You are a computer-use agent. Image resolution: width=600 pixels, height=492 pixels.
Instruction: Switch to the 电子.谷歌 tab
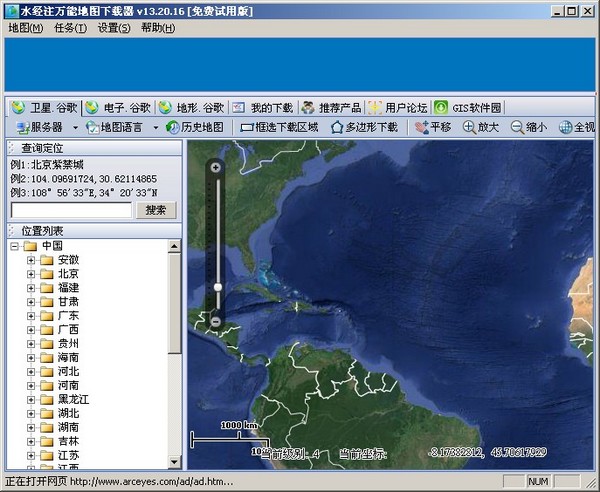(120, 107)
